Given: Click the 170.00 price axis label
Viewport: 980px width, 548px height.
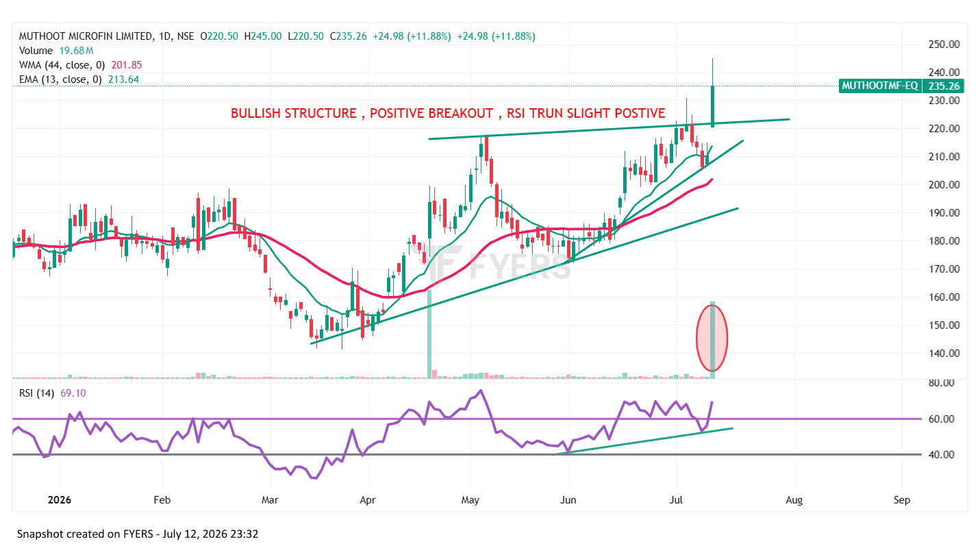Looking at the screenshot, I should (944, 269).
